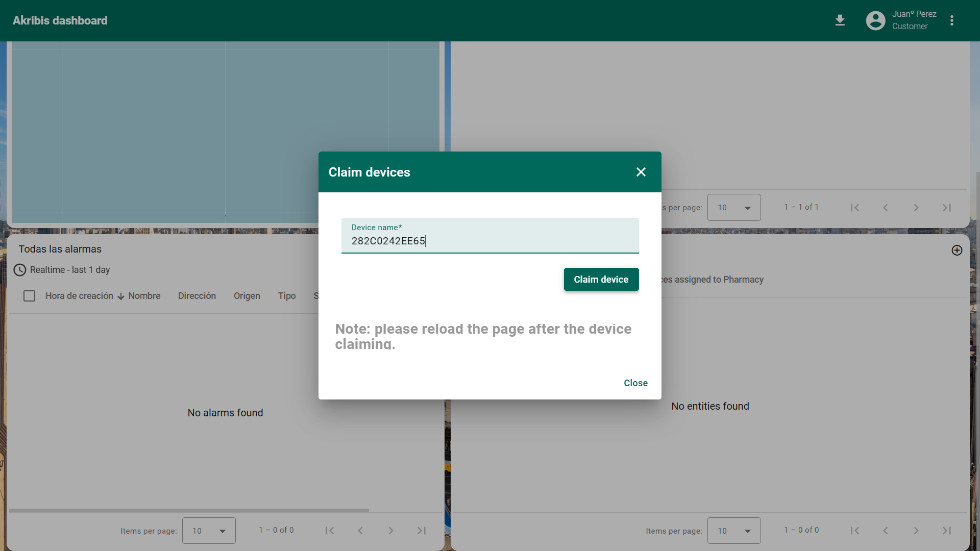Go to last page in alarms table

coord(422,531)
